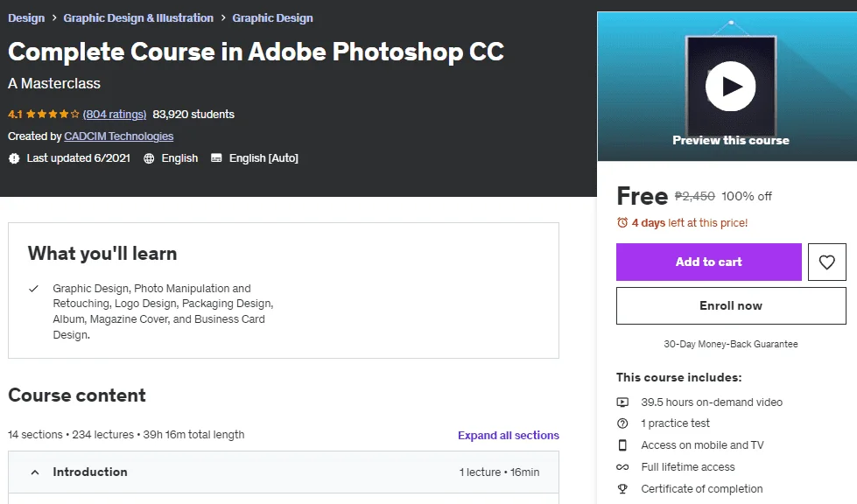Click Access on mobile and TV text
The image size is (857, 504).
coord(702,445)
